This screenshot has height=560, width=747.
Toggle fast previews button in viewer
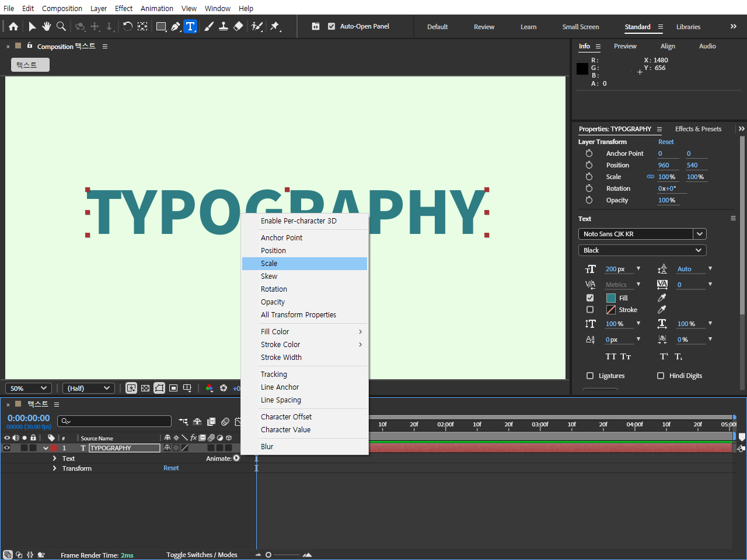[131, 388]
